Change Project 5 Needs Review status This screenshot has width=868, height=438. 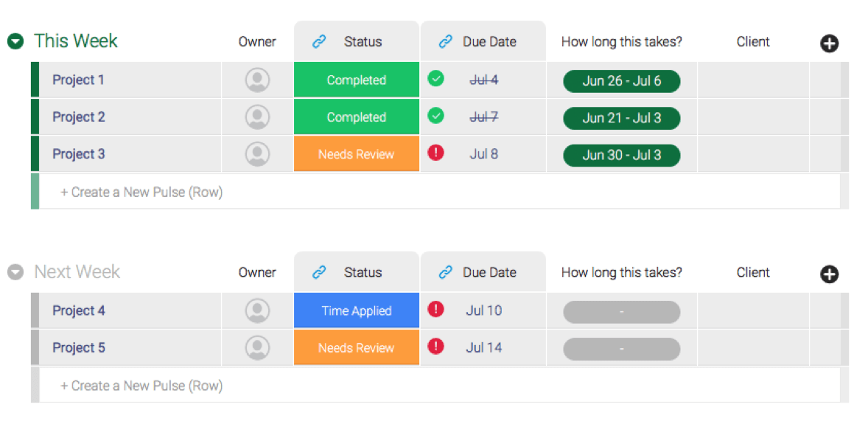[357, 348]
